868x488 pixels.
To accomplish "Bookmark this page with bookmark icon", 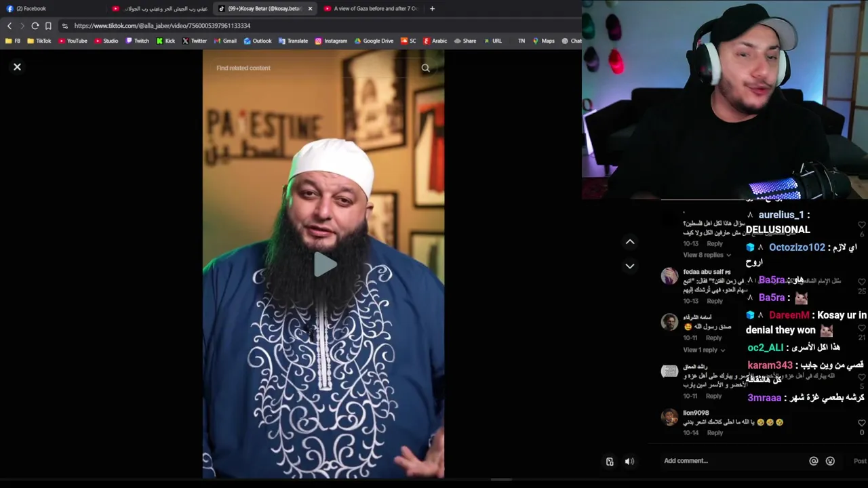I will [x=48, y=26].
